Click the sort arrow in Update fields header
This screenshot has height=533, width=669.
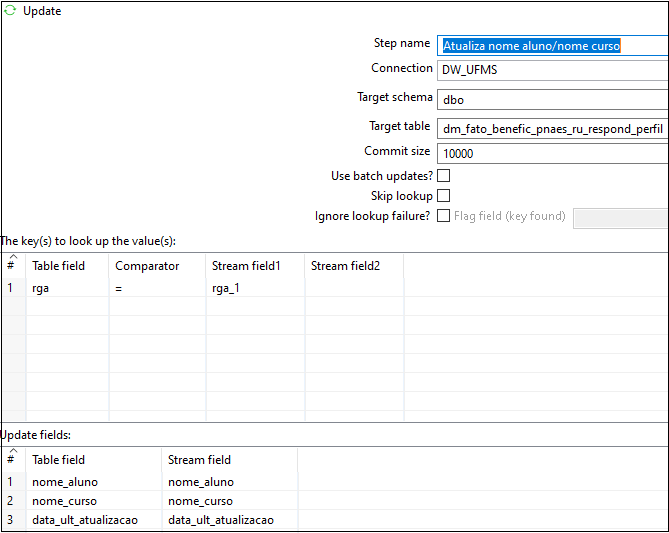pyautogui.click(x=13, y=450)
